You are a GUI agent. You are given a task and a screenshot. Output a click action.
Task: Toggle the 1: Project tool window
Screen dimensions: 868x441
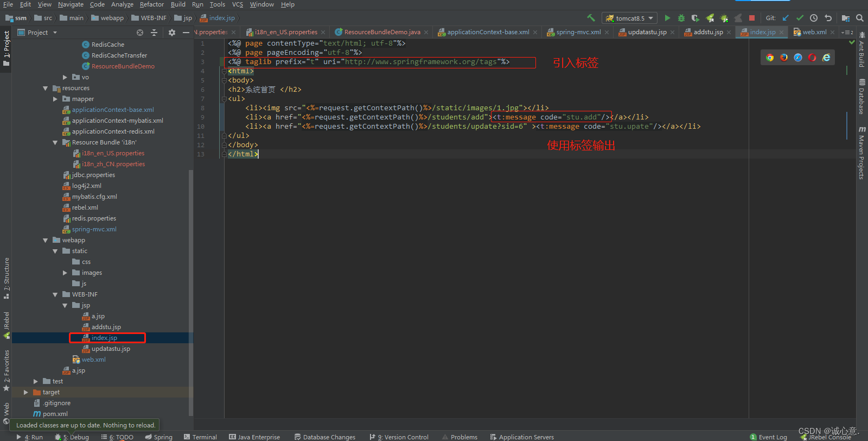[x=6, y=48]
